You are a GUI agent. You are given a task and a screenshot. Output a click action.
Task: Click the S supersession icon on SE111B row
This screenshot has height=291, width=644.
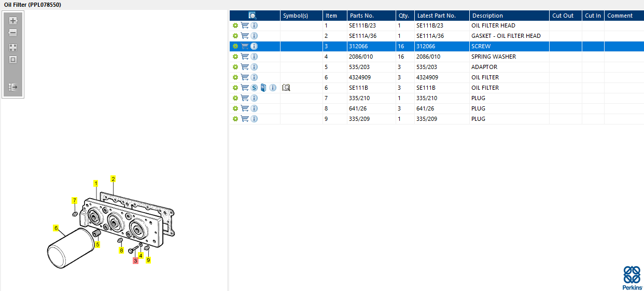pyautogui.click(x=255, y=88)
